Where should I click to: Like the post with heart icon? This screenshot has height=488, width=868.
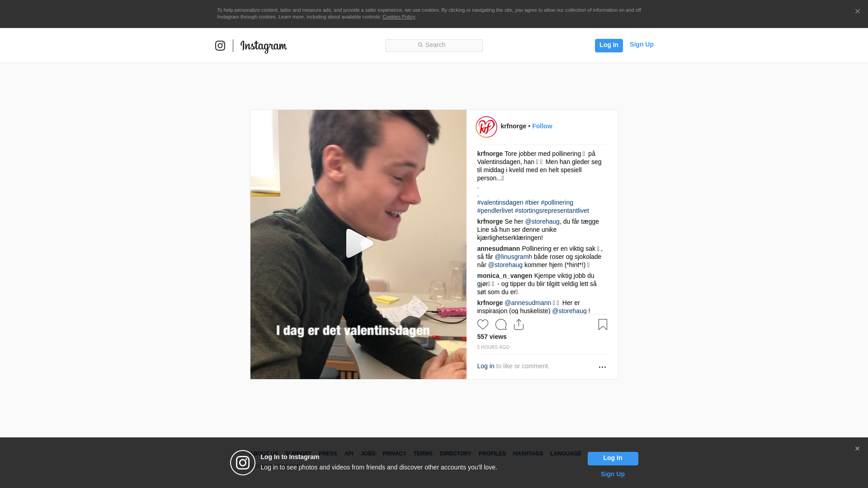(x=482, y=324)
